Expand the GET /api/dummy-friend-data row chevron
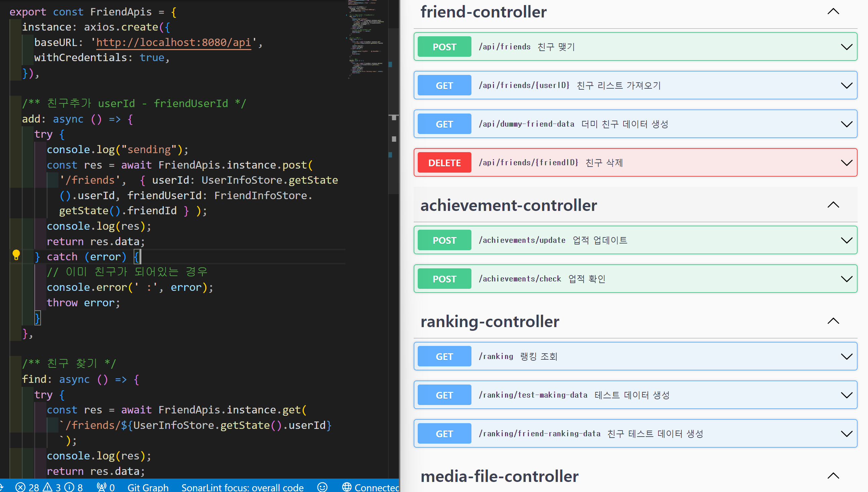The image size is (868, 492). pos(847,124)
